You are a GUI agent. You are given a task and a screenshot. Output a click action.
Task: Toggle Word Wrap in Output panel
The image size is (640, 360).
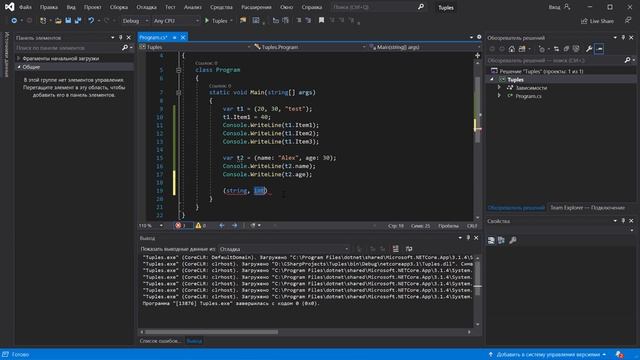pyautogui.click(x=409, y=249)
